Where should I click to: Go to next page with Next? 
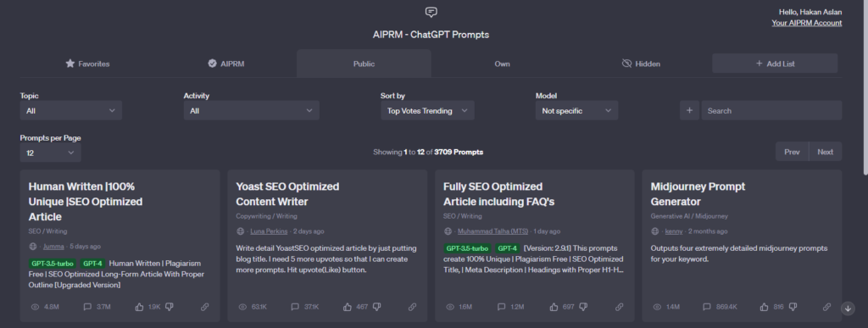[x=826, y=152]
